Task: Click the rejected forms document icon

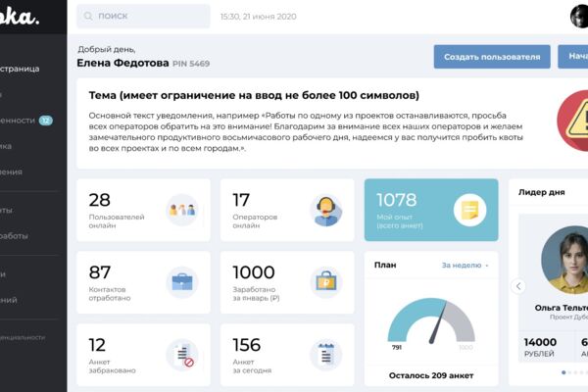Action: click(x=182, y=355)
